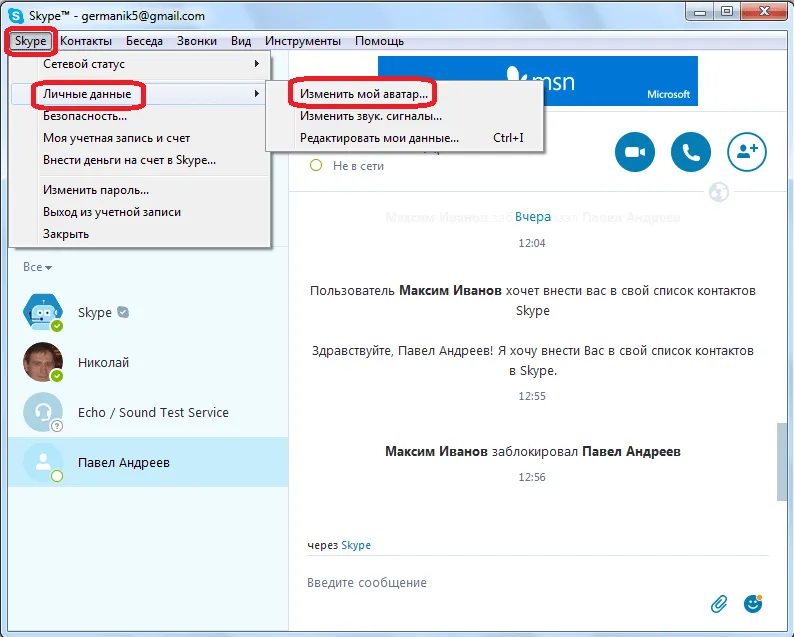Click the via Skype link above message box
Screen dimensions: 794x637
[x=355, y=545]
